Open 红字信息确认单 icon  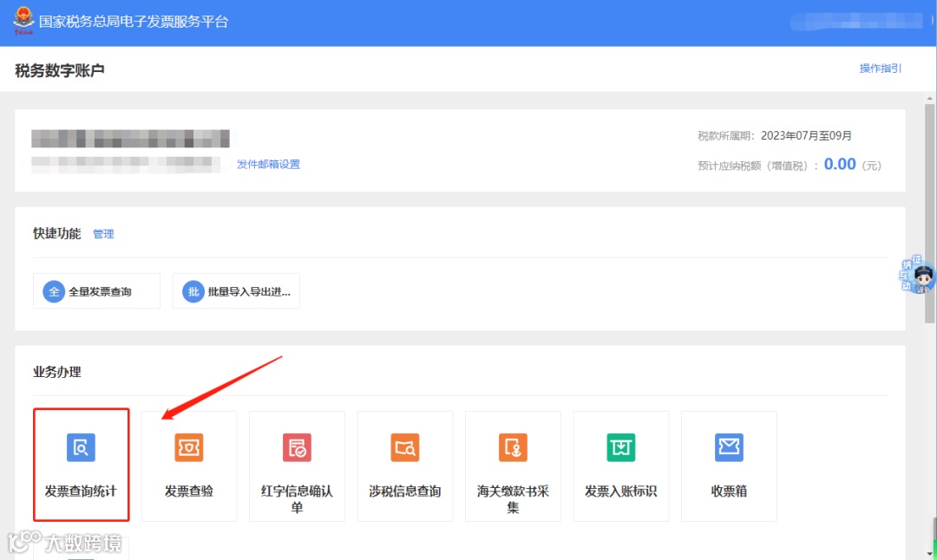pyautogui.click(x=297, y=447)
